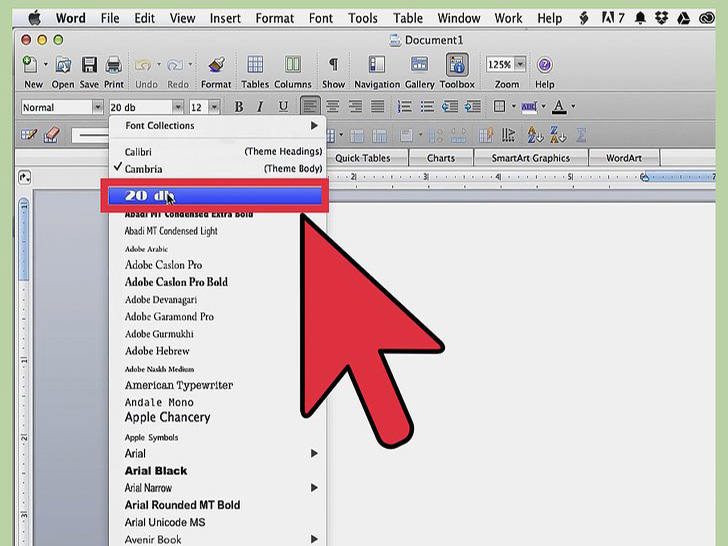Click the purple Help icon
Screen dimensions: 728x546
545,65
